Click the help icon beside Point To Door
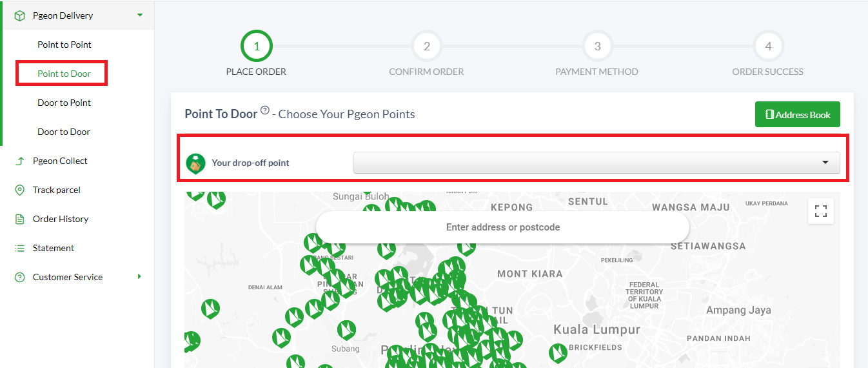This screenshot has width=868, height=368. (265, 110)
